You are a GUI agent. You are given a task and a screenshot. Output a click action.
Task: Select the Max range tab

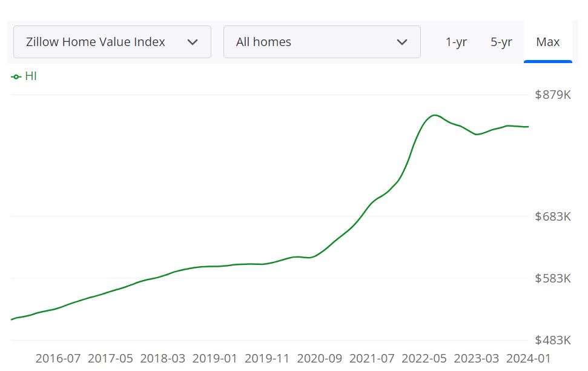pyautogui.click(x=548, y=42)
